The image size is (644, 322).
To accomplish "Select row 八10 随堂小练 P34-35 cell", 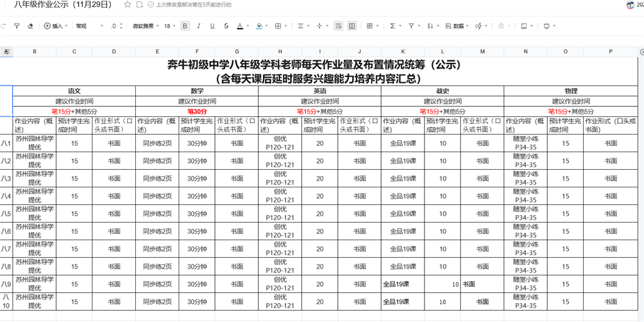I will (525, 302).
